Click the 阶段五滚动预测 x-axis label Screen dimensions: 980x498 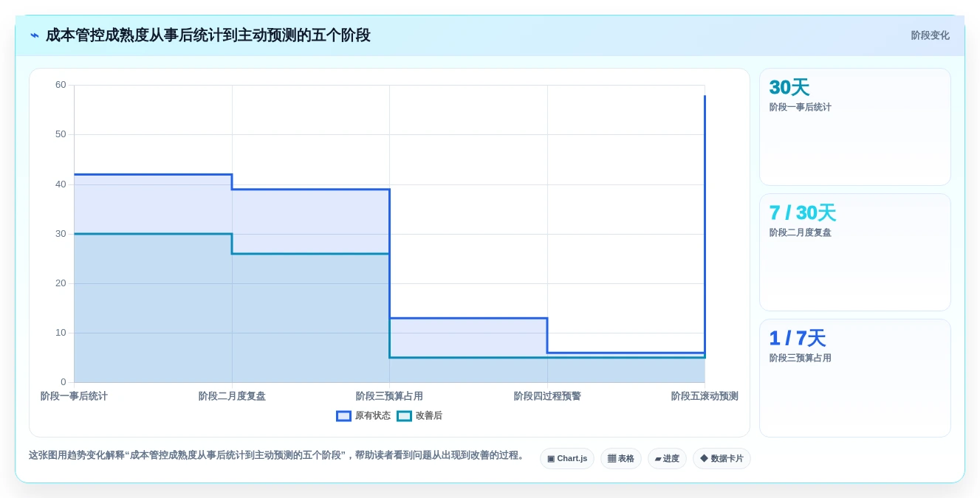(x=705, y=396)
